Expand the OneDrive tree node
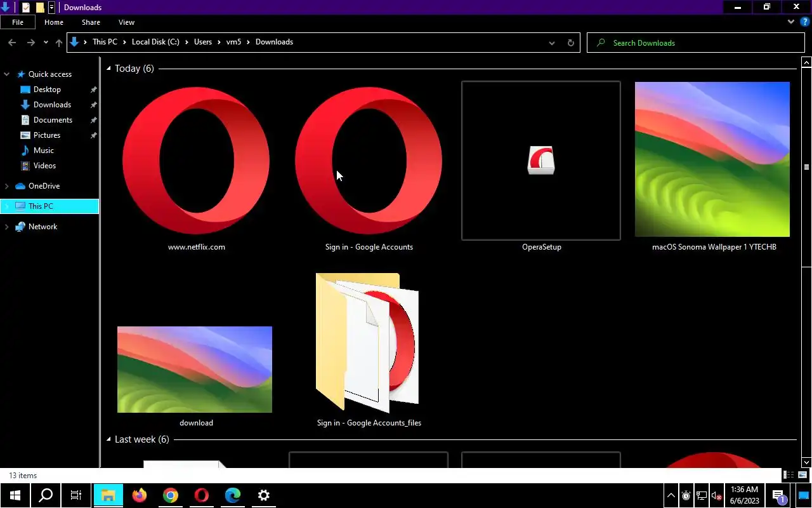Viewport: 812px width, 508px height. click(7, 186)
